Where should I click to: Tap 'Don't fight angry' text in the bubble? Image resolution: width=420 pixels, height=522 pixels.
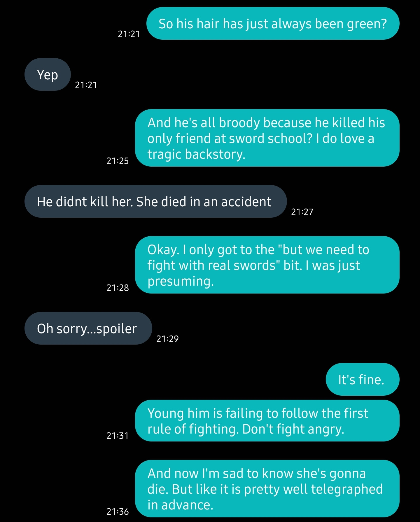coord(293,429)
